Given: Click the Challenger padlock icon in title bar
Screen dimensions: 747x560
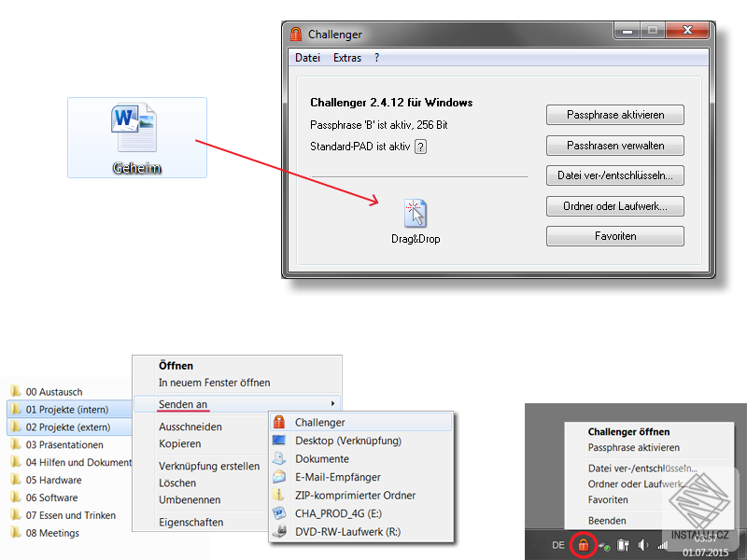Looking at the screenshot, I should [296, 35].
